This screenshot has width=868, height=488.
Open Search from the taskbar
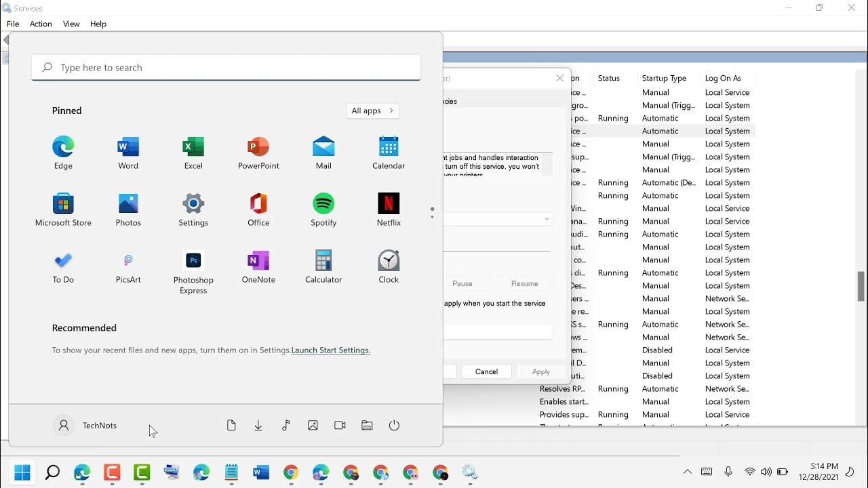point(52,472)
